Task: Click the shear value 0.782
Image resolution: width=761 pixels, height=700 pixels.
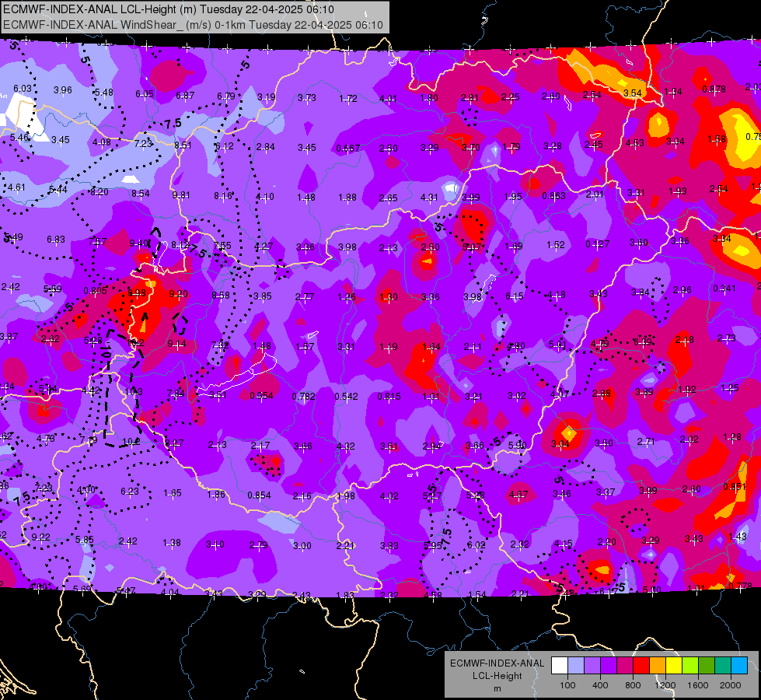Action: click(303, 397)
